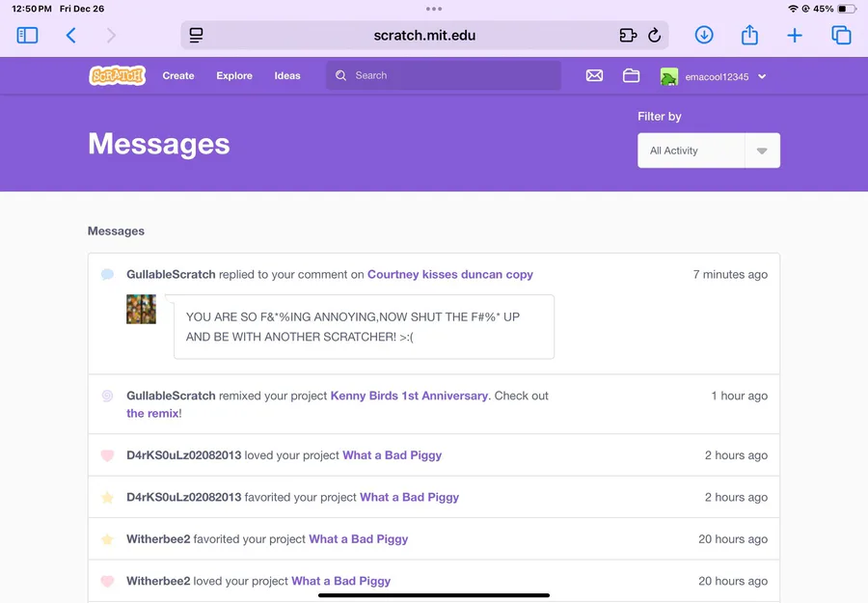Screen dimensions: 868x603
Task: Open D4rKS0uLz02082013 profile in favorited message
Action: point(184,497)
